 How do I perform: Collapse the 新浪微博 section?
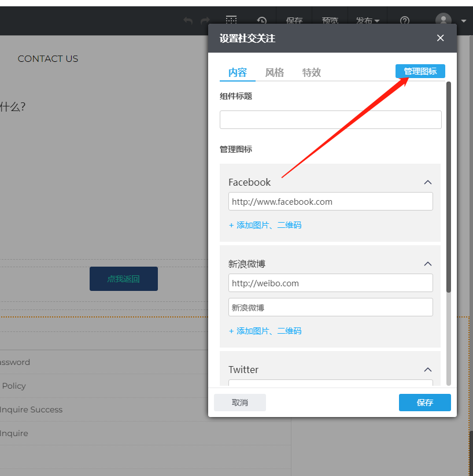point(428,264)
